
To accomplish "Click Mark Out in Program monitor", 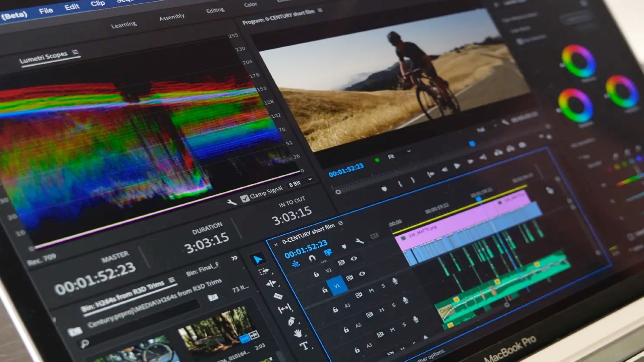I will tap(413, 180).
